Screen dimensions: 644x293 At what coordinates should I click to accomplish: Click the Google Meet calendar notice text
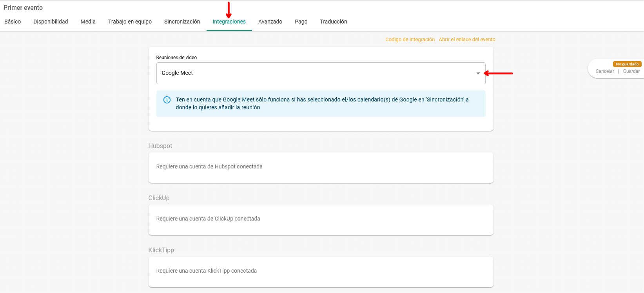point(322,103)
